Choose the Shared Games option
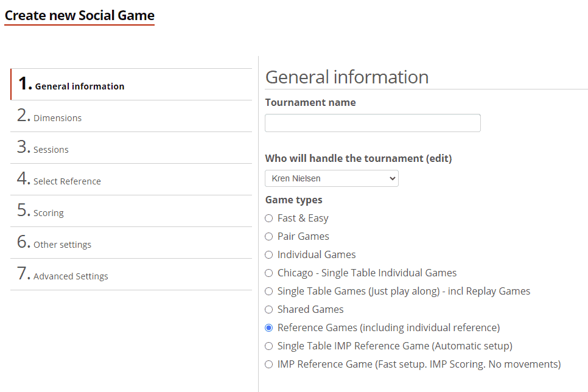Viewport: 588px width, 392px height. click(269, 310)
